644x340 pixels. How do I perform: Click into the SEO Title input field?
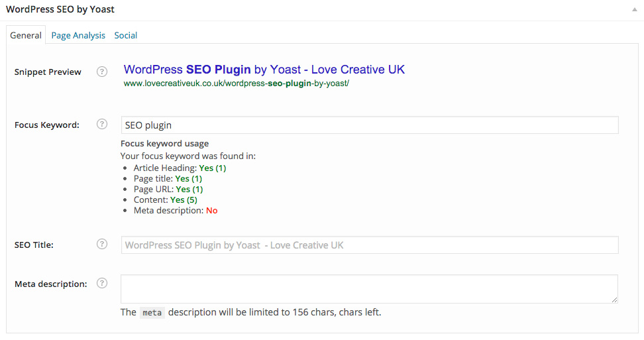pyautogui.click(x=369, y=245)
